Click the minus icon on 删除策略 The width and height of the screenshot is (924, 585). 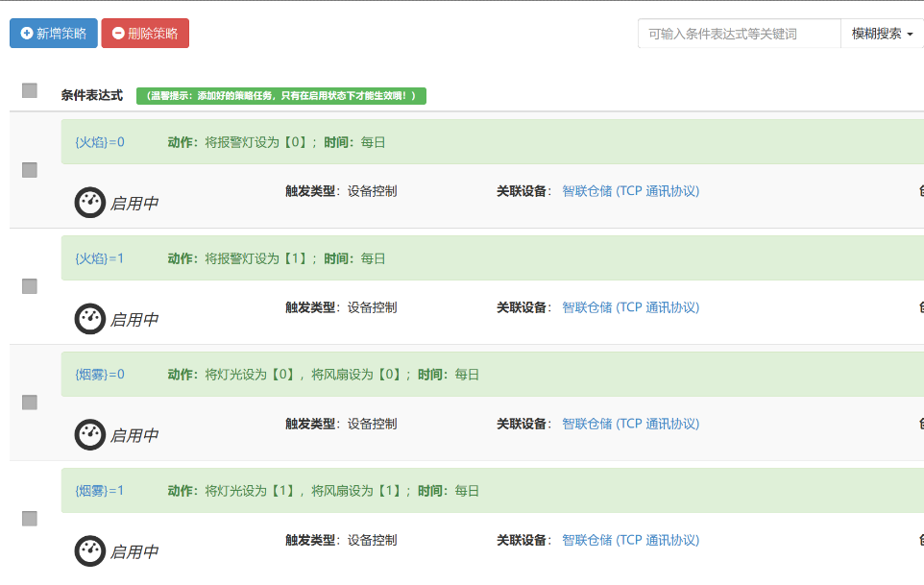pyautogui.click(x=118, y=34)
